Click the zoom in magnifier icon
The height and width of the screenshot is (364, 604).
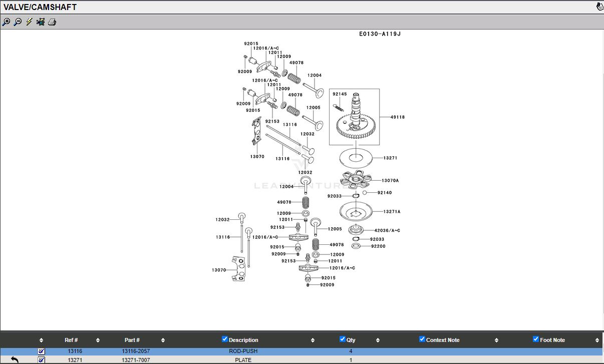click(x=6, y=22)
